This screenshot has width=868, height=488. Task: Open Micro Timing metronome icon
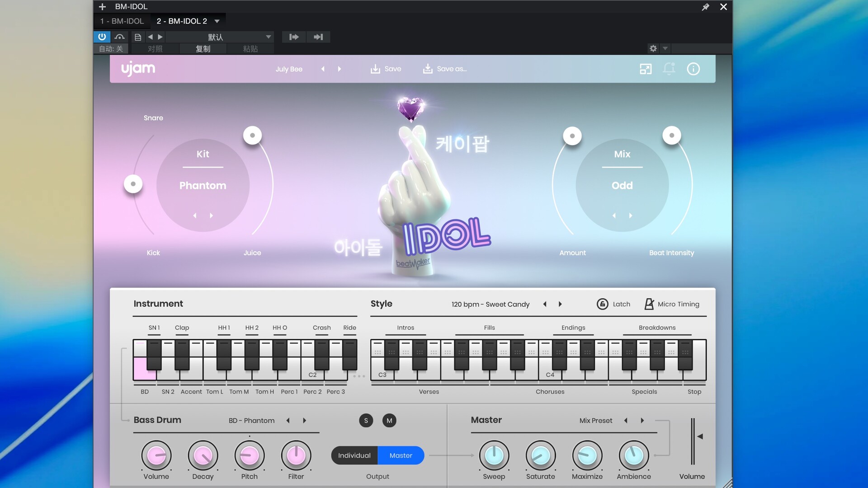click(649, 304)
